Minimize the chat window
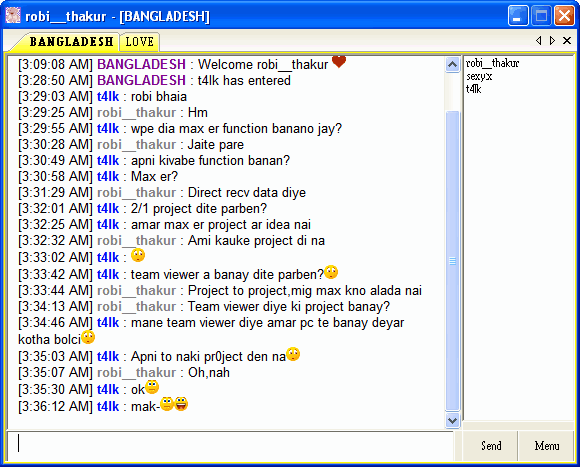Image resolution: width=580 pixels, height=467 pixels. [x=518, y=16]
